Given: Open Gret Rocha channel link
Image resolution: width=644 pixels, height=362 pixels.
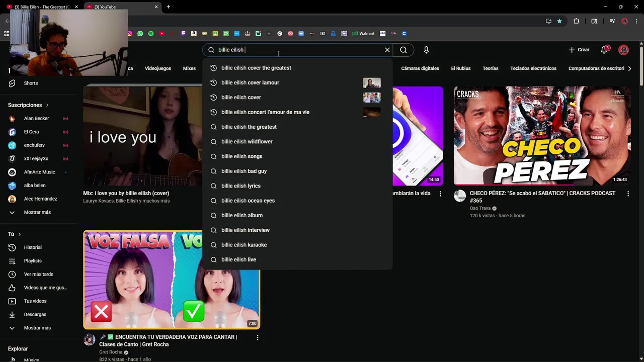Looking at the screenshot, I should click(111, 352).
